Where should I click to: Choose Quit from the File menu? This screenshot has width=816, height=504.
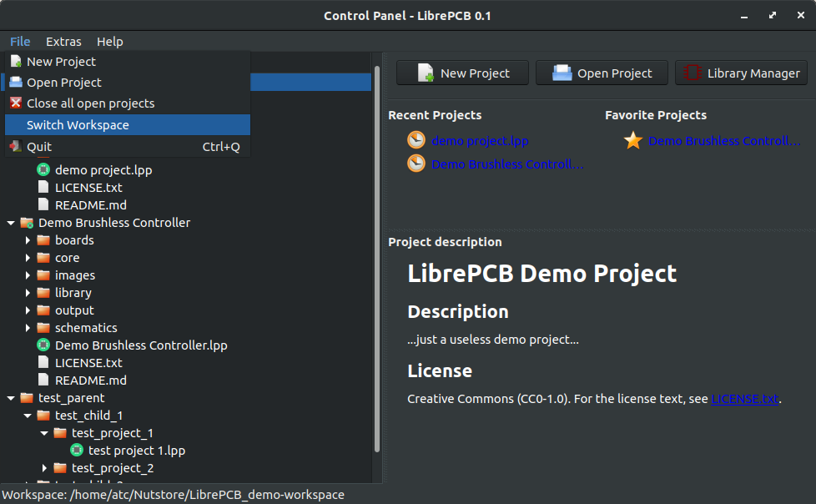[x=128, y=147]
